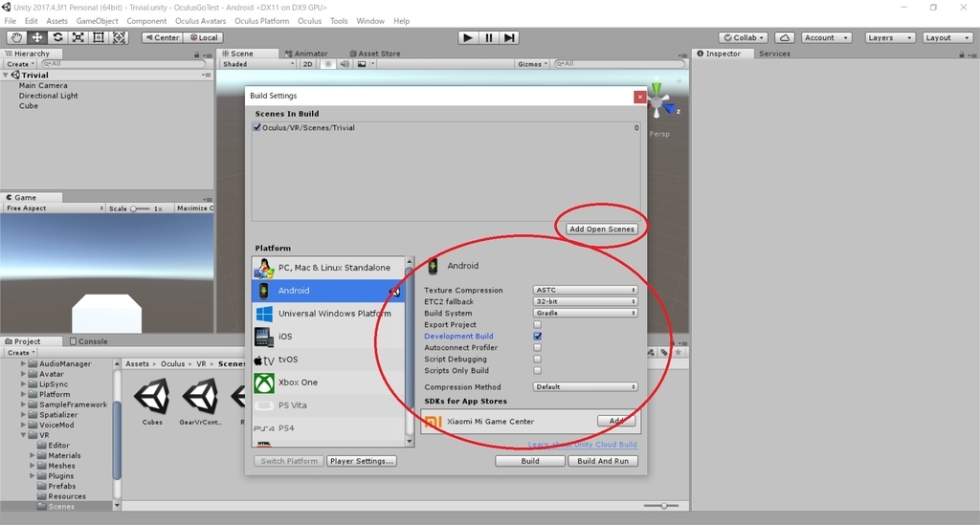The width and height of the screenshot is (980, 525).
Task: Open the Oculus Avatars menu
Action: pos(200,21)
